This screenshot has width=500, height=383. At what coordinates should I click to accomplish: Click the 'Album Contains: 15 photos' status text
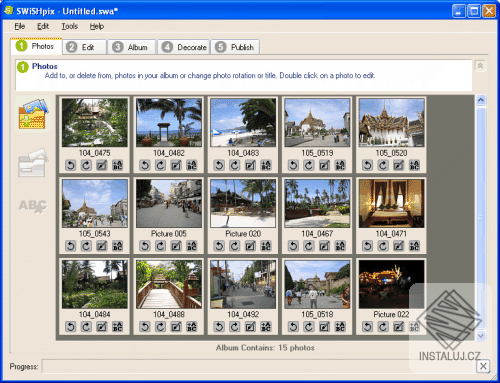click(265, 348)
